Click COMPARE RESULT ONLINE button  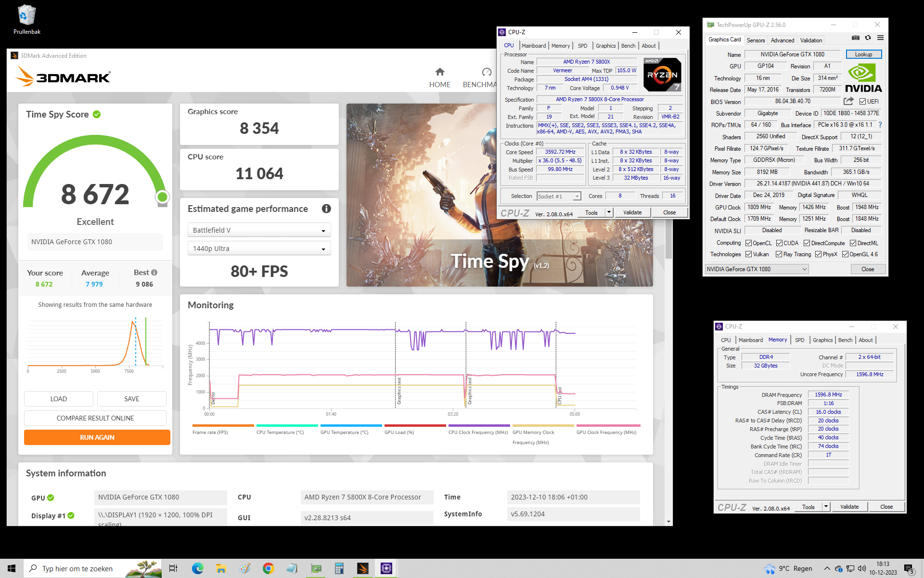(x=95, y=418)
